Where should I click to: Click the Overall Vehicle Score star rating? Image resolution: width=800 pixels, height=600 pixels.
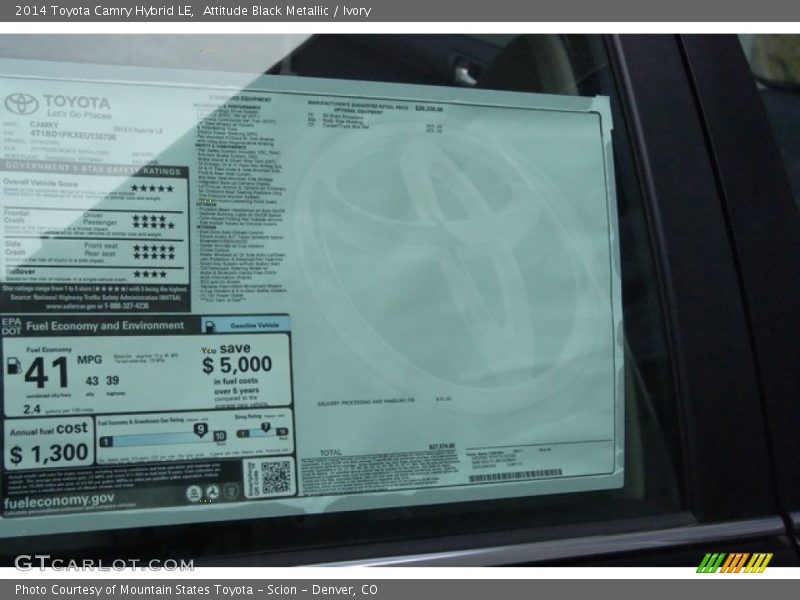152,188
